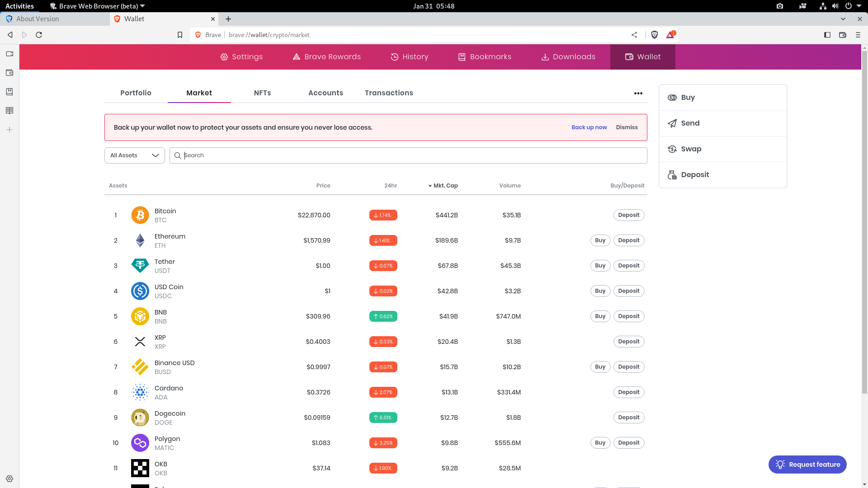This screenshot has height=488, width=868.
Task: Click the plus icon in left sidebar
Action: pos(9,130)
